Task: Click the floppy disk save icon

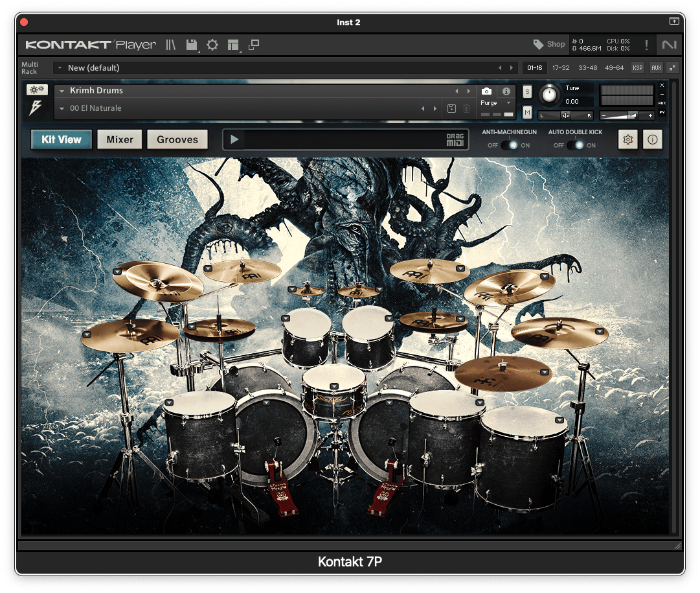Action: [192, 45]
